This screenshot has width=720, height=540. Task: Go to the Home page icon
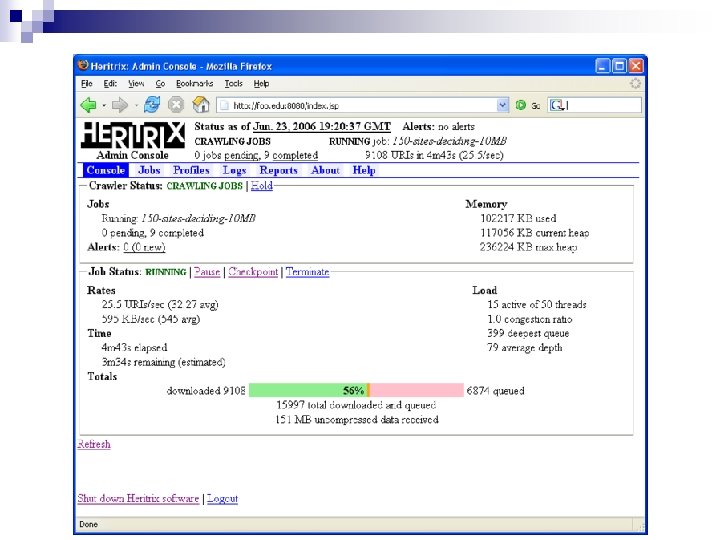(x=201, y=105)
